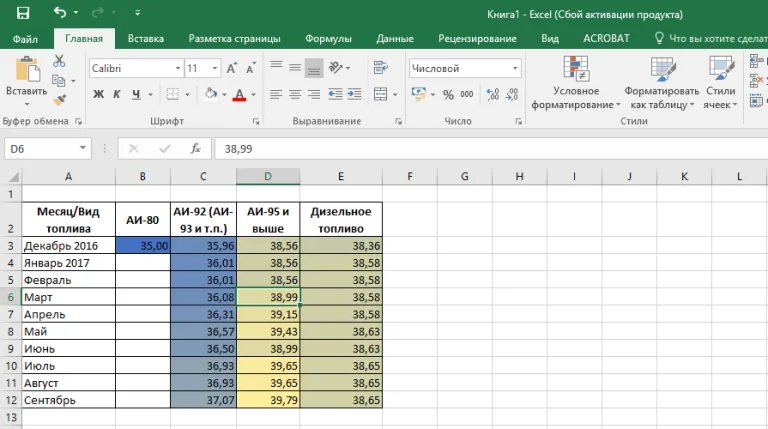Image resolution: width=768 pixels, height=429 pixels.
Task: Select cell Март in column A
Action: [x=69, y=297]
